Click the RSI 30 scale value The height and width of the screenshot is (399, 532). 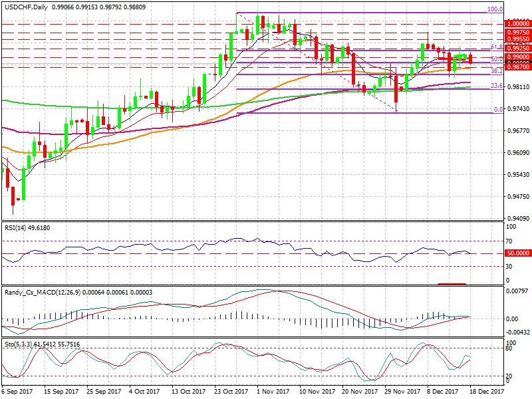point(509,267)
